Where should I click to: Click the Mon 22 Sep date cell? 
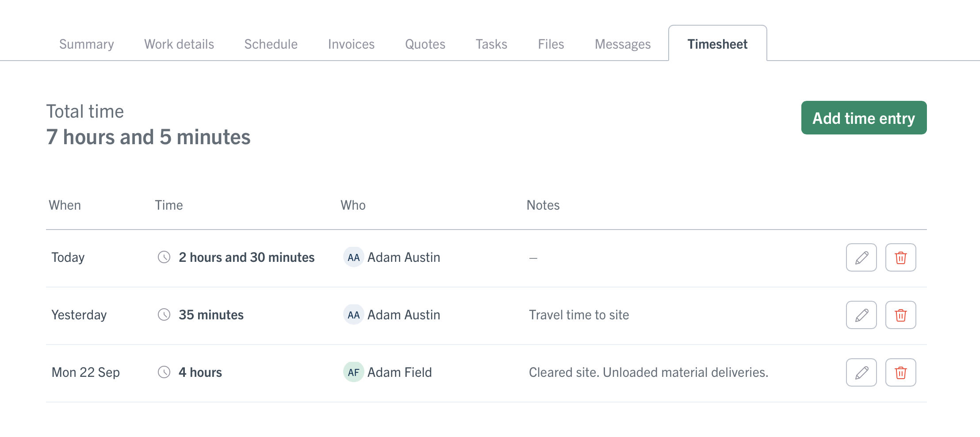86,372
